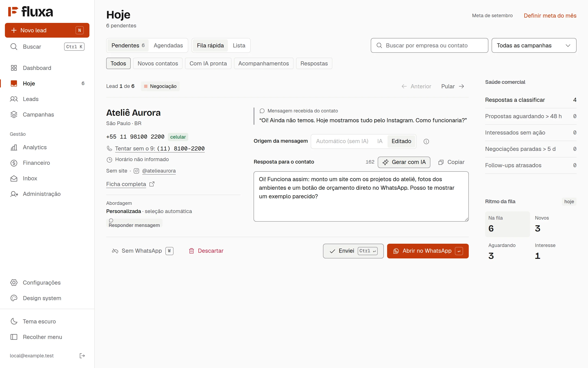Switch view to Lista
The height and width of the screenshot is (368, 588).
coord(239,46)
